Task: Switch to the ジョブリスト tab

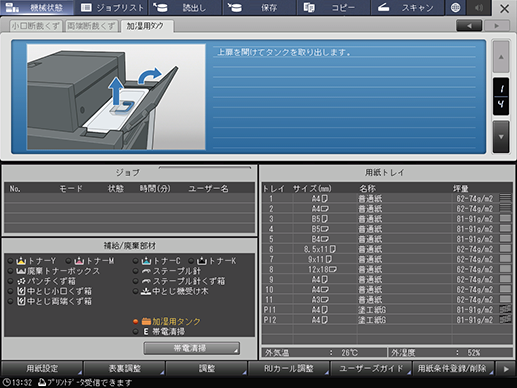Action: tap(112, 7)
